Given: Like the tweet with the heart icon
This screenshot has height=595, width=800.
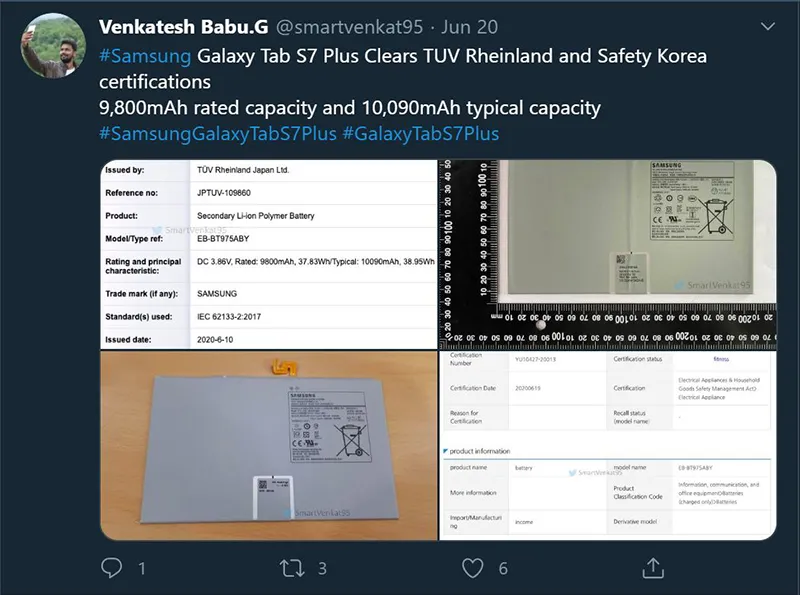Looking at the screenshot, I should tap(472, 568).
